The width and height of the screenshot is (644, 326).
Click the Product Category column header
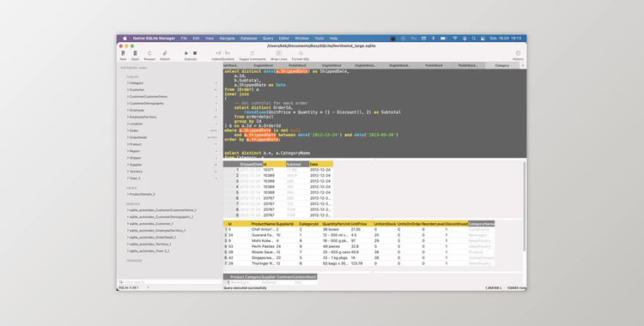246,277
